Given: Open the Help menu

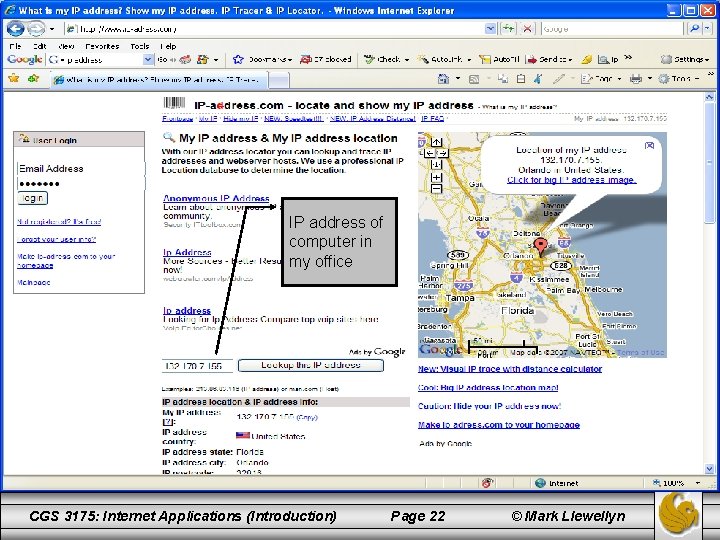Looking at the screenshot, I should [x=168, y=46].
